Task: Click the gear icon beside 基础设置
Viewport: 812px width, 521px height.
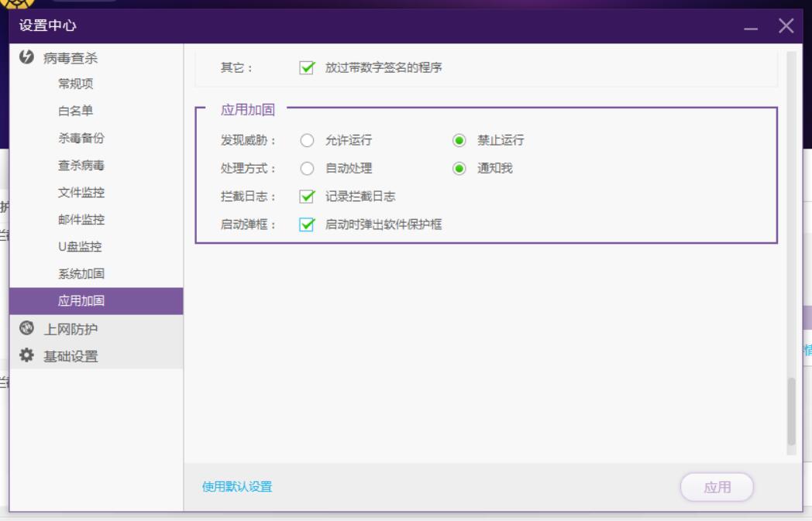Action: tap(26, 356)
